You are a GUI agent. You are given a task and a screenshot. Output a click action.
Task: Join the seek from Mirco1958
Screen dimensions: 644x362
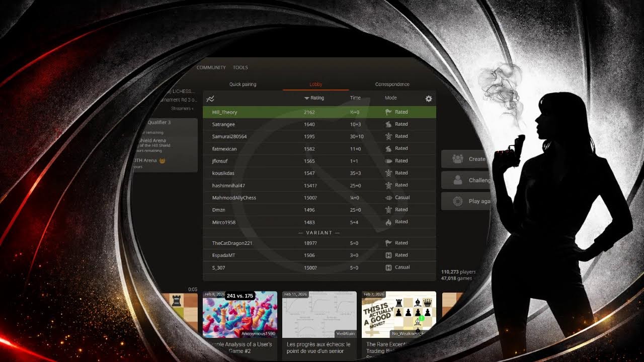click(x=319, y=222)
